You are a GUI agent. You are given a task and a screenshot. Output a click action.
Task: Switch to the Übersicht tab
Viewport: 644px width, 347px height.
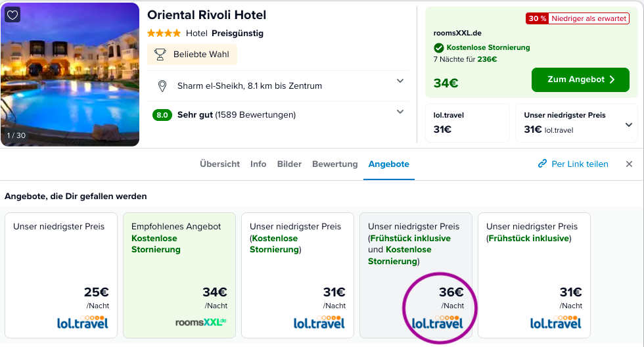coord(219,164)
